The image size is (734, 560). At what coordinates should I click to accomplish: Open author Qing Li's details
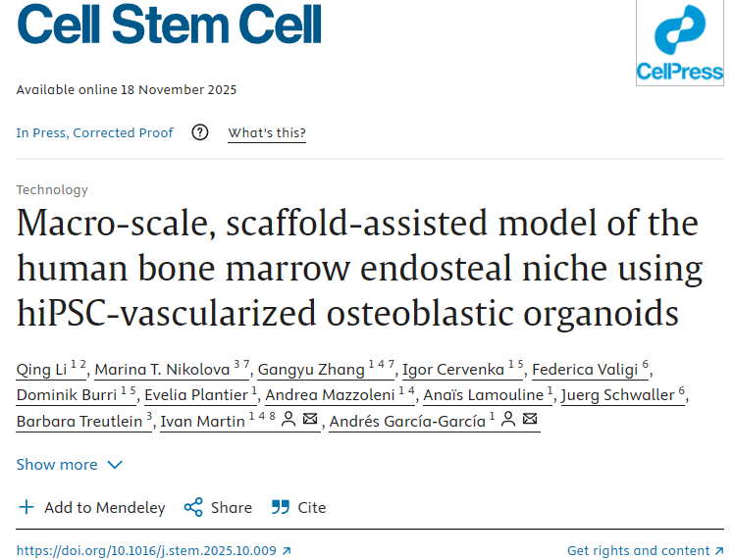[x=42, y=370]
